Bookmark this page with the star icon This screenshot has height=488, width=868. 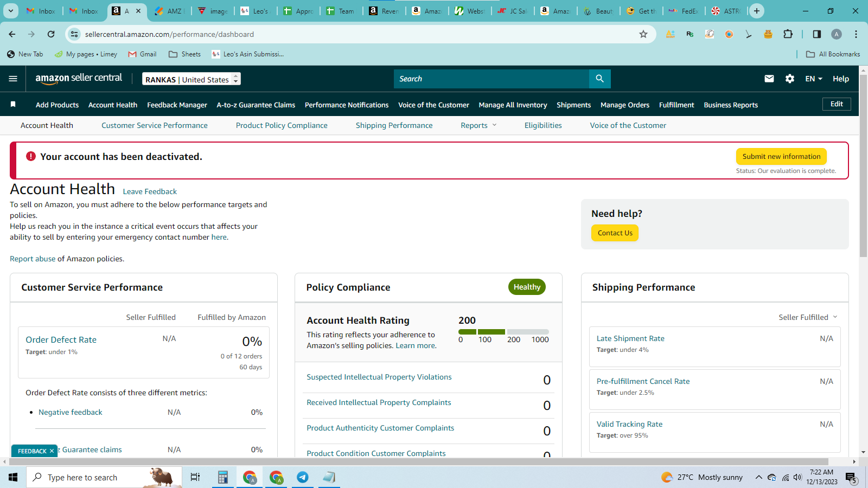(643, 34)
